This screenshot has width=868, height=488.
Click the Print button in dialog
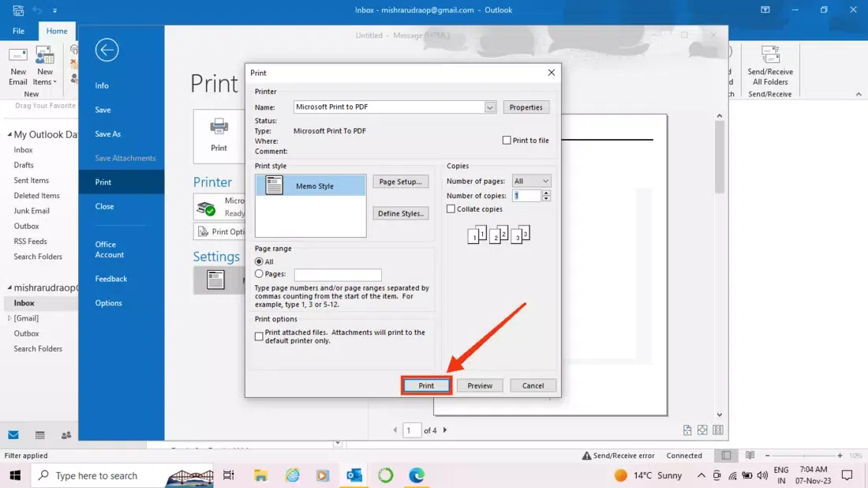point(426,385)
